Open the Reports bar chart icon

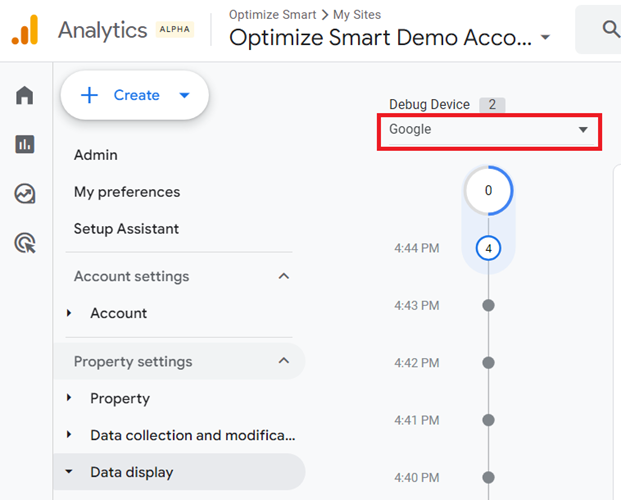(x=25, y=144)
